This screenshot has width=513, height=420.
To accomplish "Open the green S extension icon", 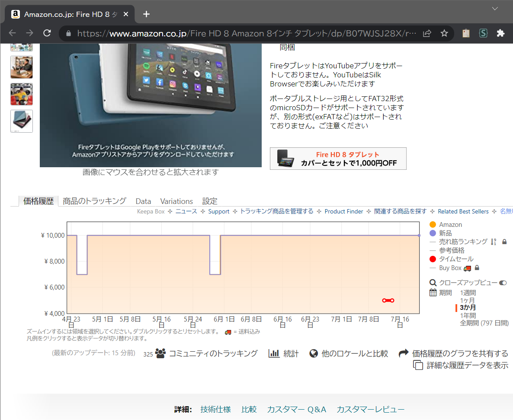I will click(x=483, y=33).
